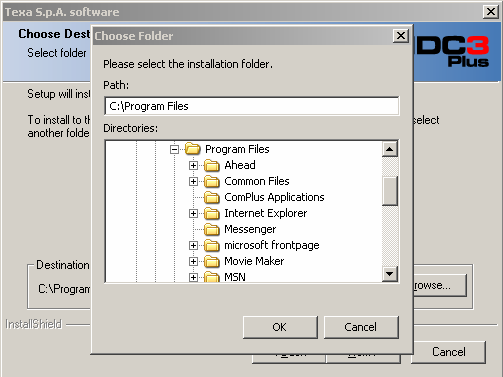Select the Program Files label in tree

click(x=237, y=149)
